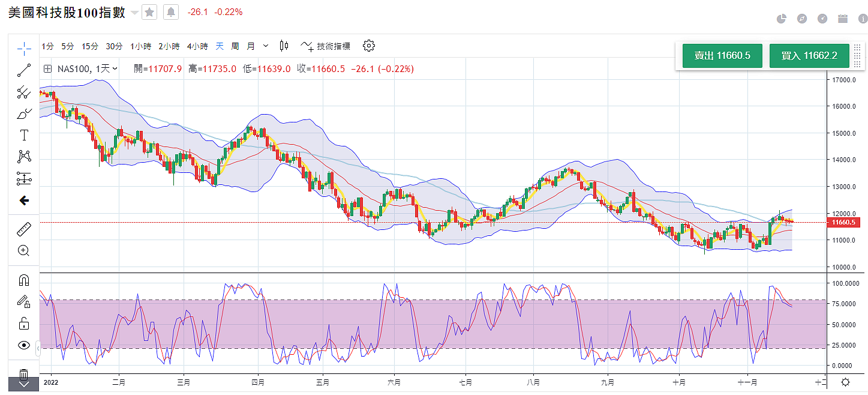Click the 賣出 11660.5 sell button
868x395 pixels.
coord(722,56)
